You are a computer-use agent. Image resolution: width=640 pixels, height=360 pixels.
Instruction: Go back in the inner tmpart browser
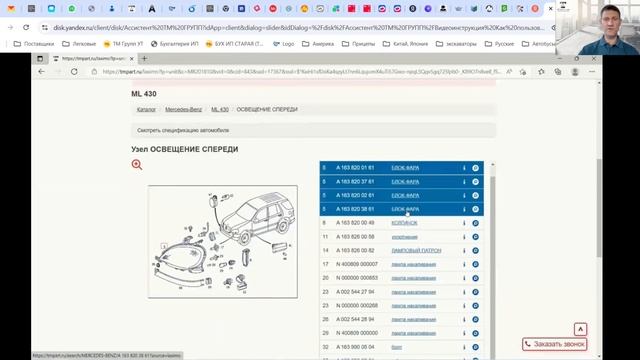pos(41,71)
